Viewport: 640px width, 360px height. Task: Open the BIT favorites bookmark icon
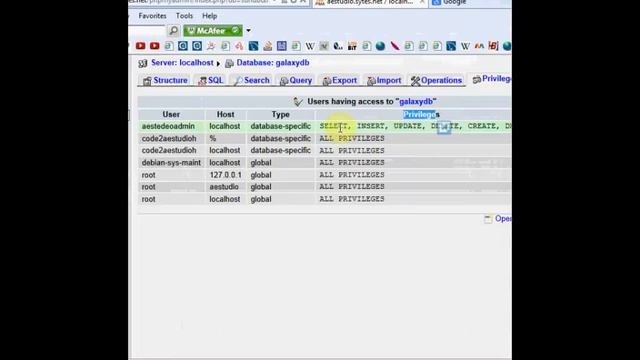[352, 46]
